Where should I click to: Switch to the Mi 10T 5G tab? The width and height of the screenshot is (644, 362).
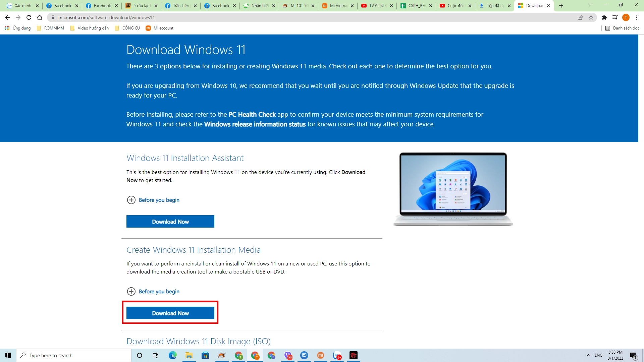pyautogui.click(x=298, y=6)
